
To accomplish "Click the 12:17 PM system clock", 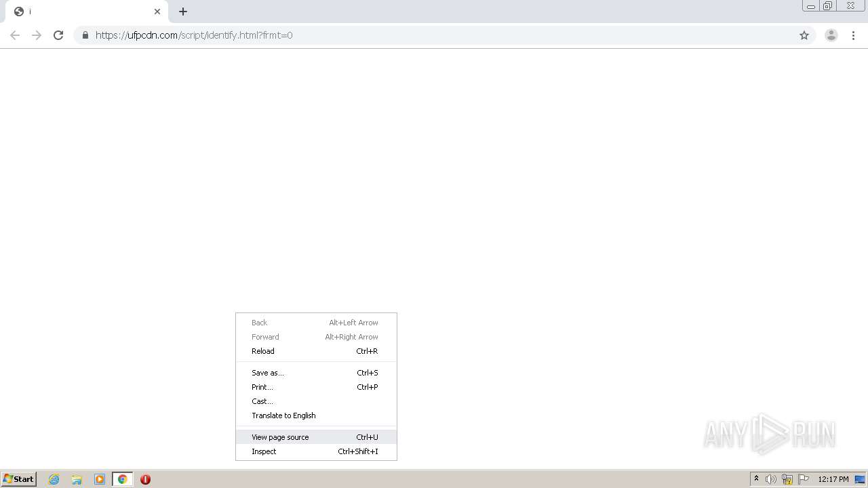I will pyautogui.click(x=833, y=479).
